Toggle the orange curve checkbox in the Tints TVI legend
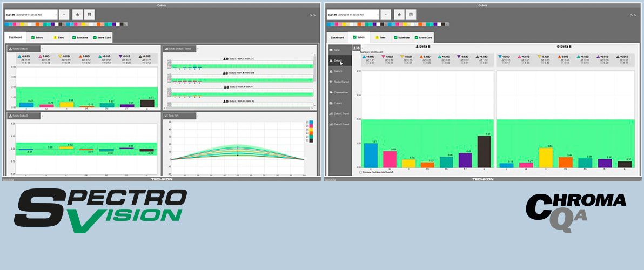The image size is (644, 270). pos(308,133)
